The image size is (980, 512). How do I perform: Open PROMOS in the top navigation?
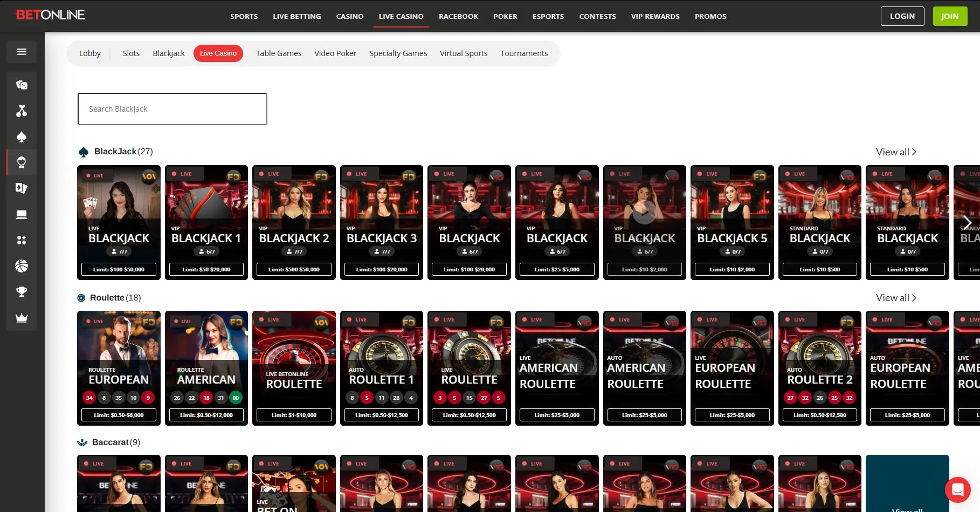710,16
